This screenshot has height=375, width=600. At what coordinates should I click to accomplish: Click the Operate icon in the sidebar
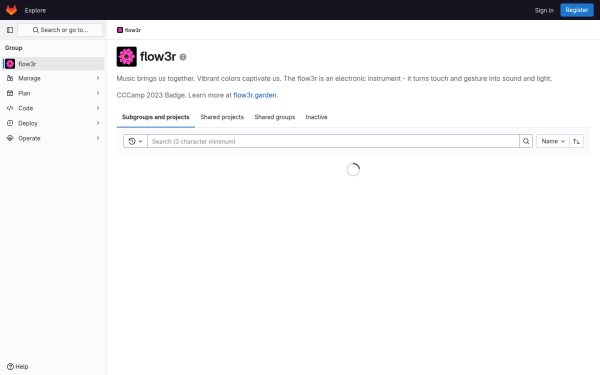click(x=10, y=138)
